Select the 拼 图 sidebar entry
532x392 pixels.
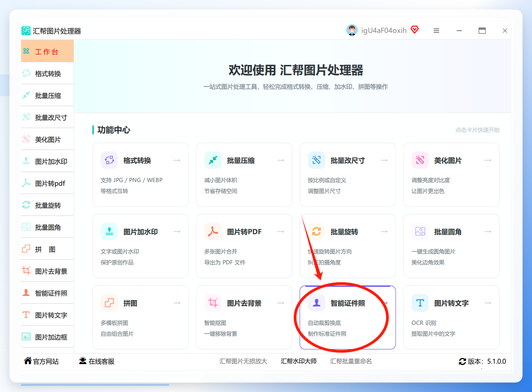[48, 249]
